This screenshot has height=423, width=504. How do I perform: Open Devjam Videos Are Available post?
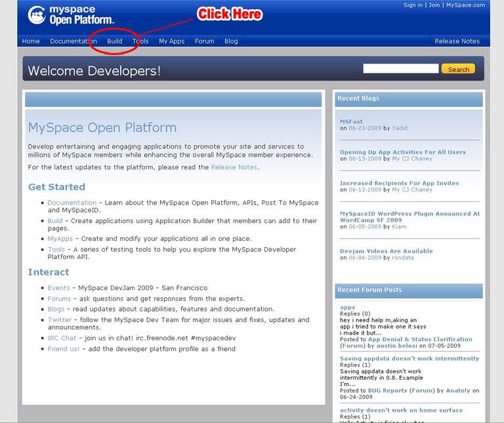click(386, 251)
